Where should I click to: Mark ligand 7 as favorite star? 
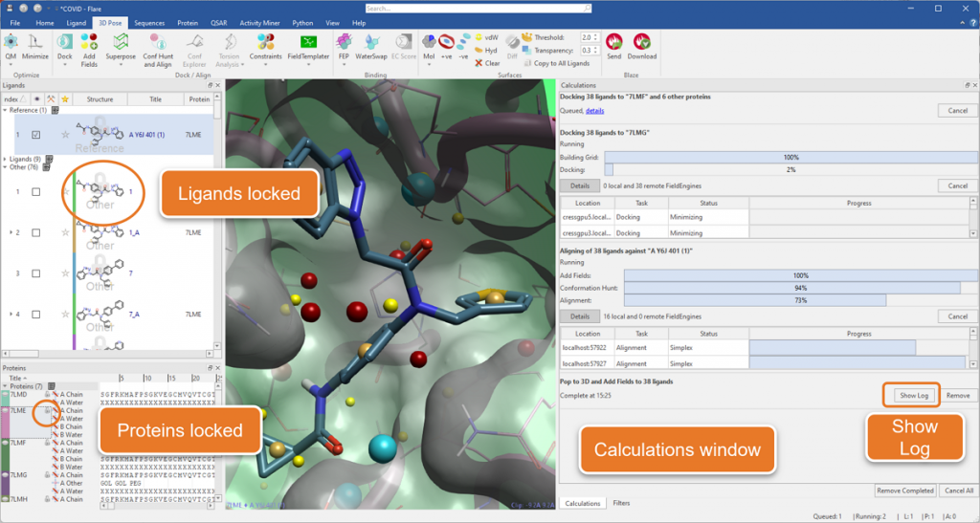click(65, 273)
